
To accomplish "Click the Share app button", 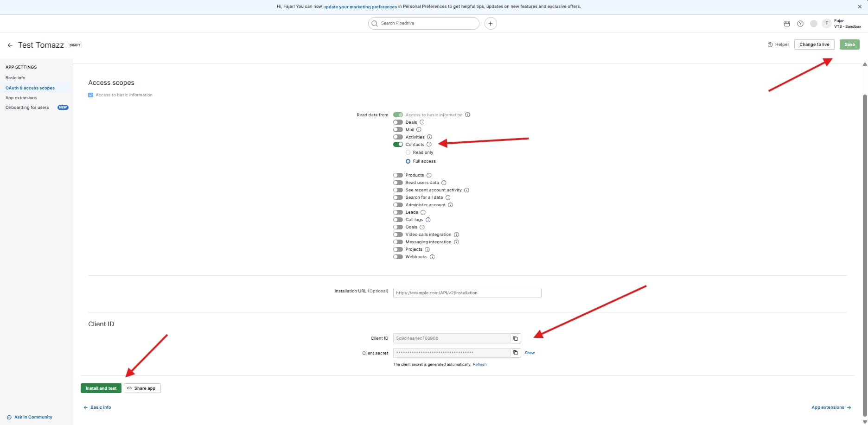I will 142,388.
